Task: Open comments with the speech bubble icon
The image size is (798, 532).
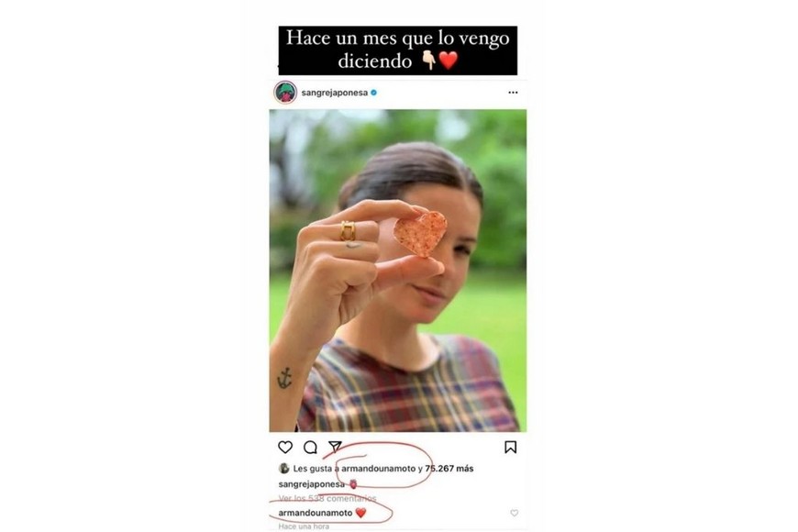Action: pos(310,447)
